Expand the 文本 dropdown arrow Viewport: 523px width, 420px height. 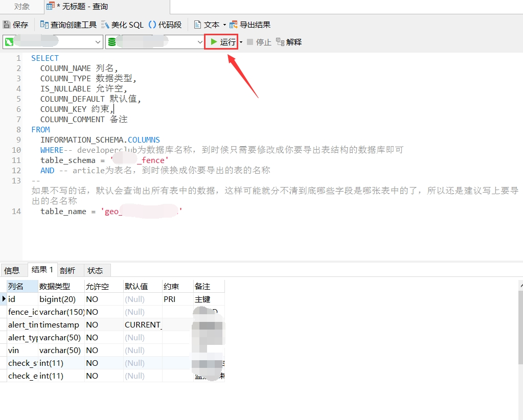pyautogui.click(x=224, y=25)
